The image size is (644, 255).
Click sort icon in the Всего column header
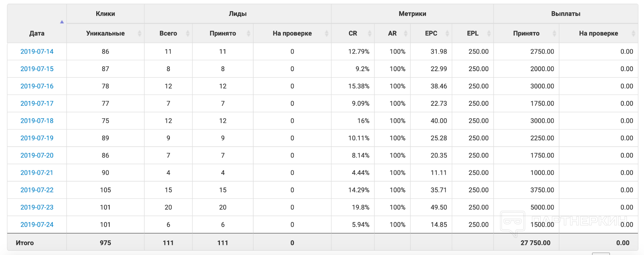(188, 33)
